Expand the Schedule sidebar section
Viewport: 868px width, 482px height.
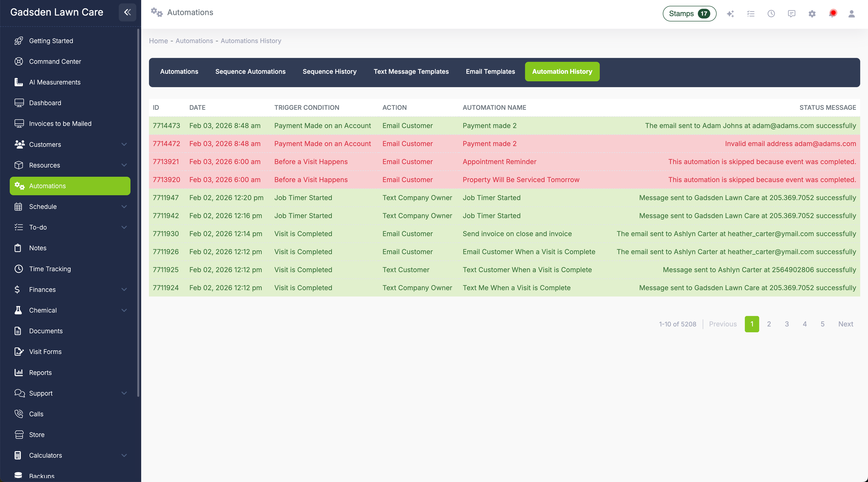coord(124,207)
